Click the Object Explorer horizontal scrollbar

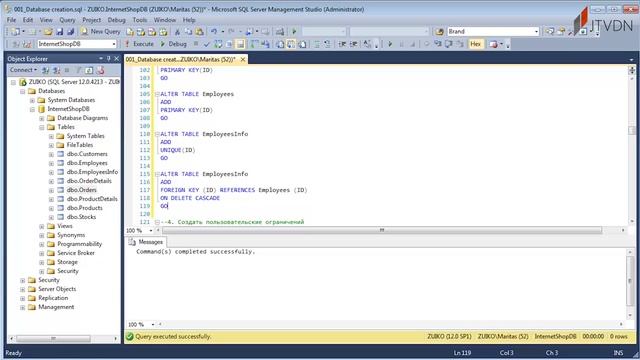point(53,339)
